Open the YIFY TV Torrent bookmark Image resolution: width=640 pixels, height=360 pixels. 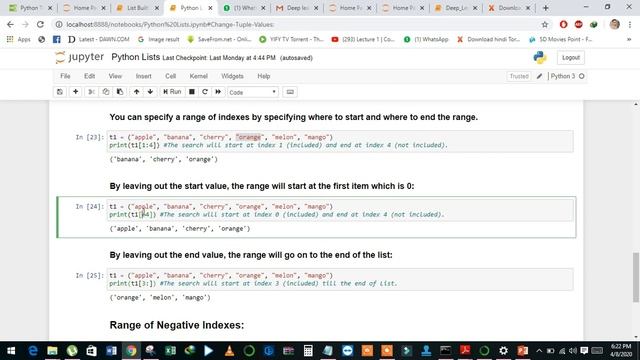click(x=291, y=39)
